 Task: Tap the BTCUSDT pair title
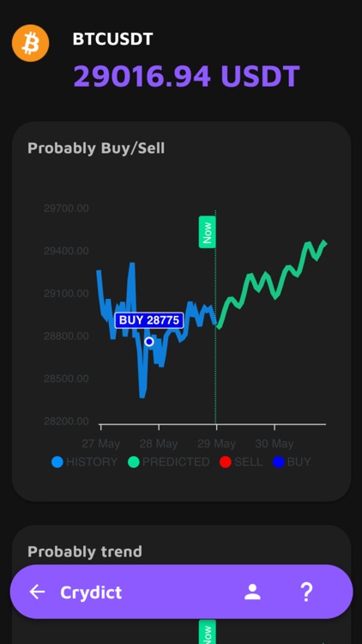point(113,39)
